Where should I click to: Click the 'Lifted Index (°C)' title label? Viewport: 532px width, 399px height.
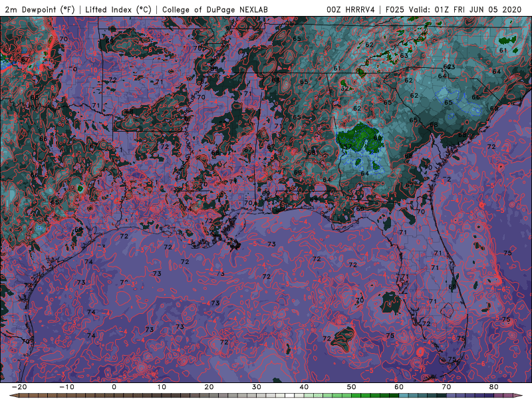click(118, 9)
